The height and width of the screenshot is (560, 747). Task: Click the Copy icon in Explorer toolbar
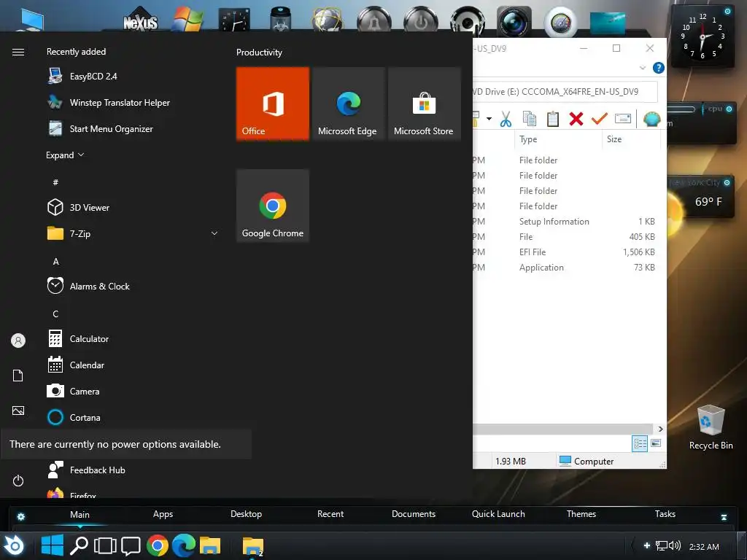pyautogui.click(x=530, y=119)
